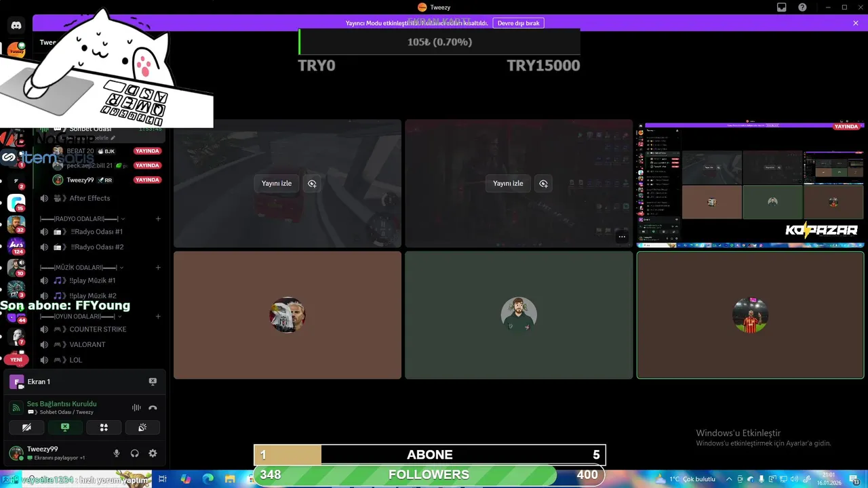Collapse the RADYO ODALARI category
The width and height of the screenshot is (868, 488).
coord(81,219)
